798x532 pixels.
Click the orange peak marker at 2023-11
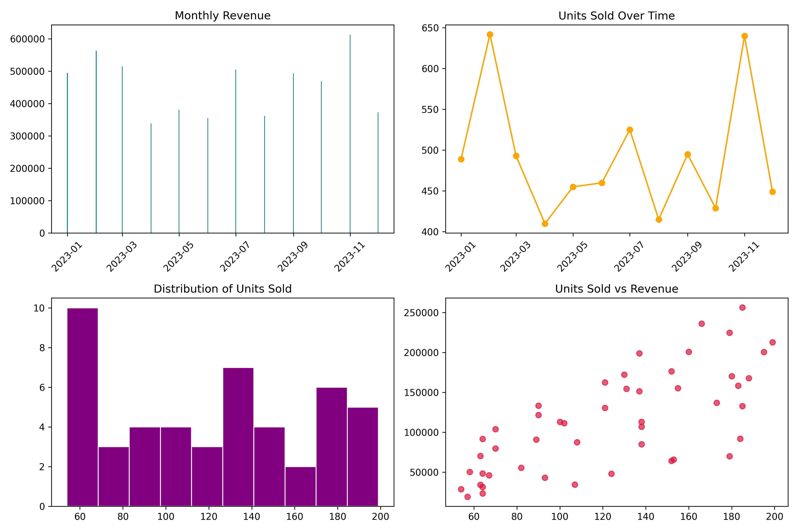pyautogui.click(x=745, y=36)
